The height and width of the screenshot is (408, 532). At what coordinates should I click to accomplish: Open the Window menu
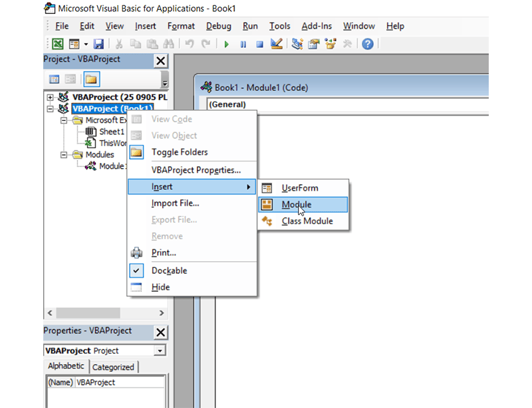359,26
